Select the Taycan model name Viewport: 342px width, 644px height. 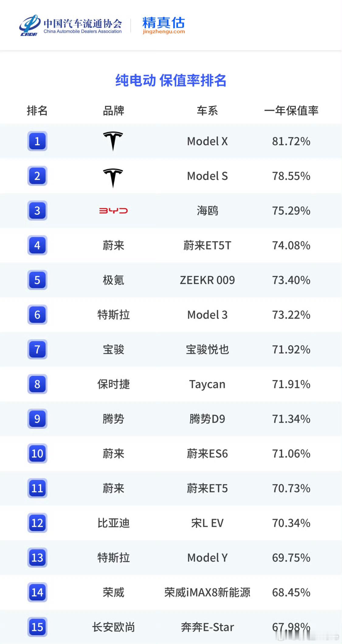pos(207,384)
